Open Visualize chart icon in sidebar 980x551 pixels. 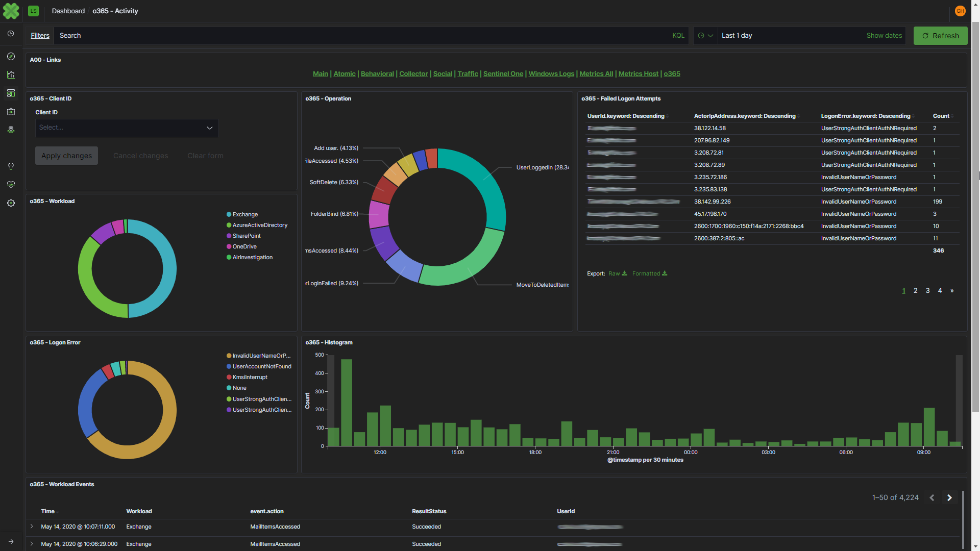[x=11, y=74]
